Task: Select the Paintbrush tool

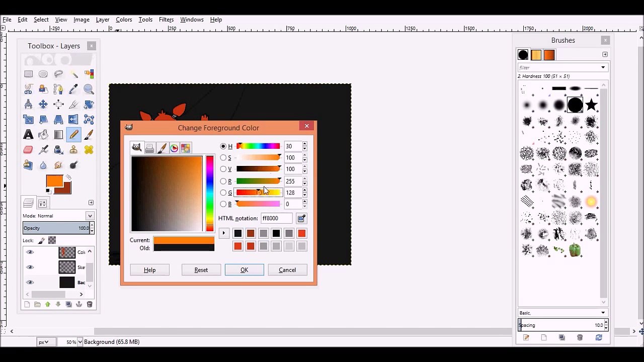Action: [89, 134]
